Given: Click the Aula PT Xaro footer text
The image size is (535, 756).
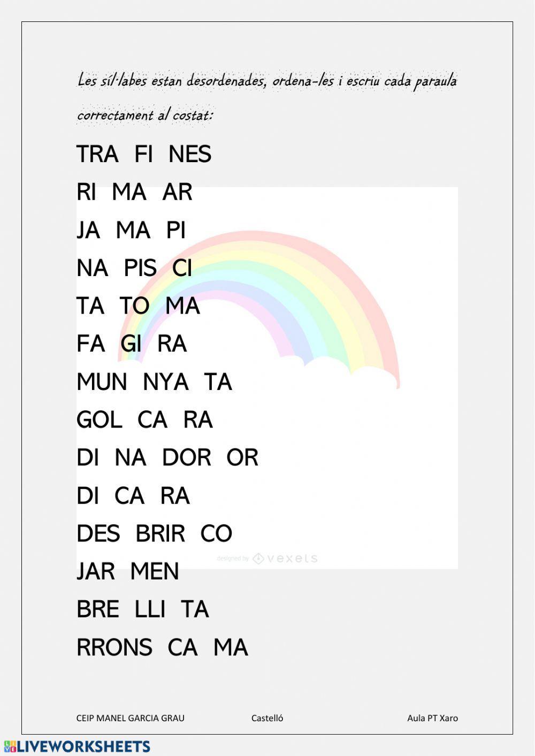Looking at the screenshot, I should click(432, 718).
